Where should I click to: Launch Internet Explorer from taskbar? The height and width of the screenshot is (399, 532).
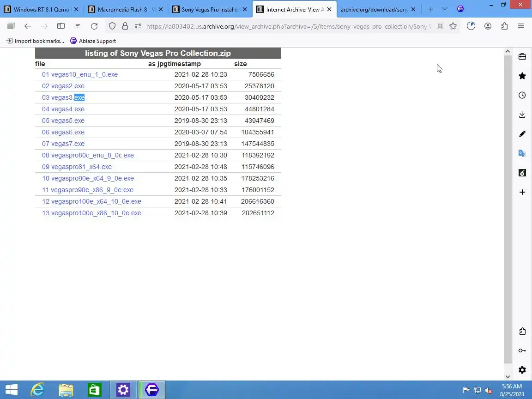[37, 390]
